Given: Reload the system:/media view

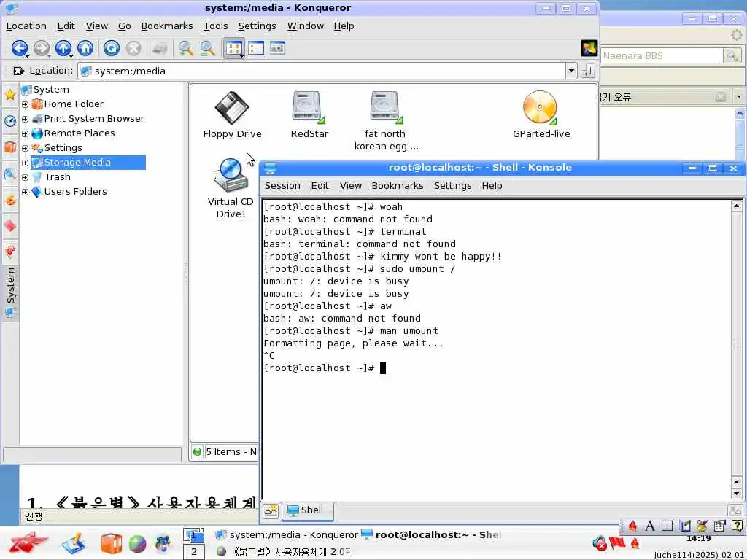Looking at the screenshot, I should (112, 48).
